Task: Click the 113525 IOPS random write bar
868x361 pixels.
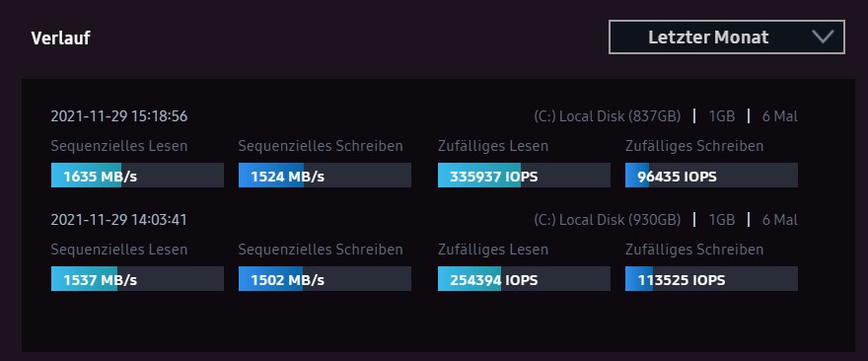Action: point(711,278)
